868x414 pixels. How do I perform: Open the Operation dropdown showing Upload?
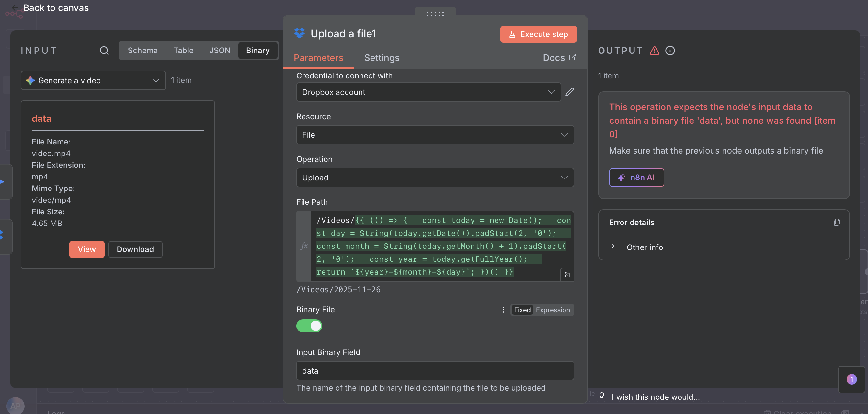point(435,178)
